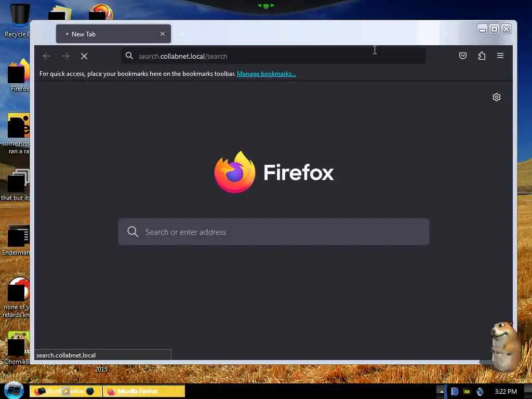The height and width of the screenshot is (399, 532).
Task: Click the Search or enter address box
Action: (273, 232)
